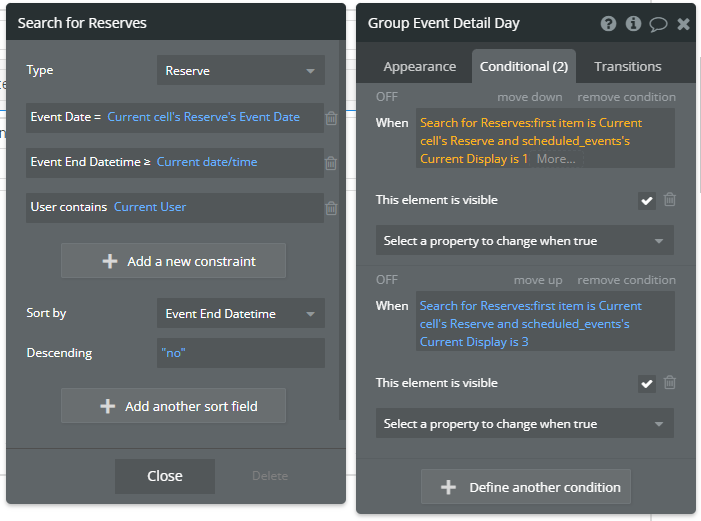Uncheck visible checkbox in first condition
Screen dimensions: 701x521
647,200
